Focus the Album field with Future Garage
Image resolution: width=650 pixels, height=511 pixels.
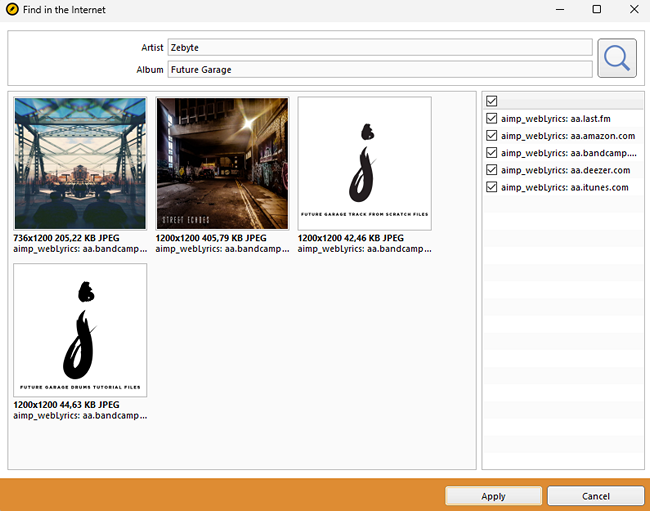tap(380, 69)
